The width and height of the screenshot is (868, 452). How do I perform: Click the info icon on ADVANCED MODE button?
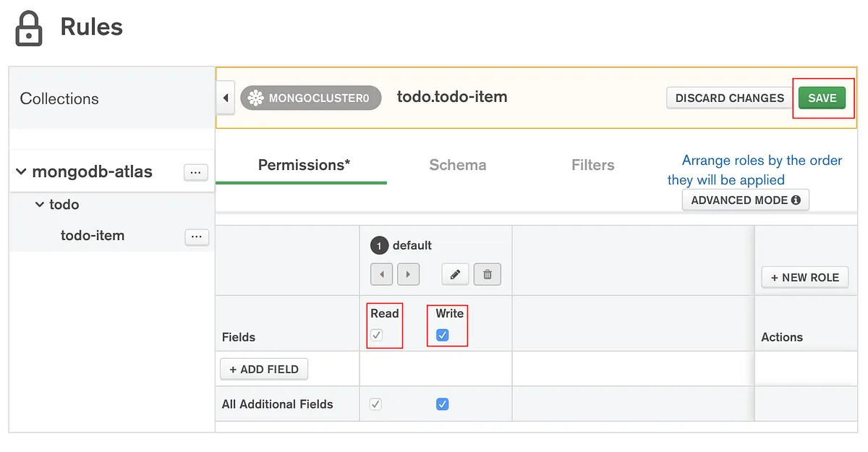click(794, 200)
